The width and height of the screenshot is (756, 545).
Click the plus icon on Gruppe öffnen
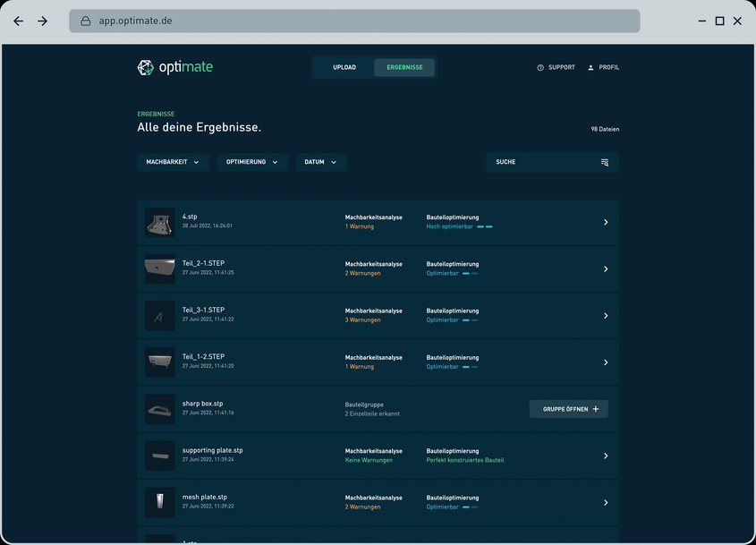click(596, 409)
